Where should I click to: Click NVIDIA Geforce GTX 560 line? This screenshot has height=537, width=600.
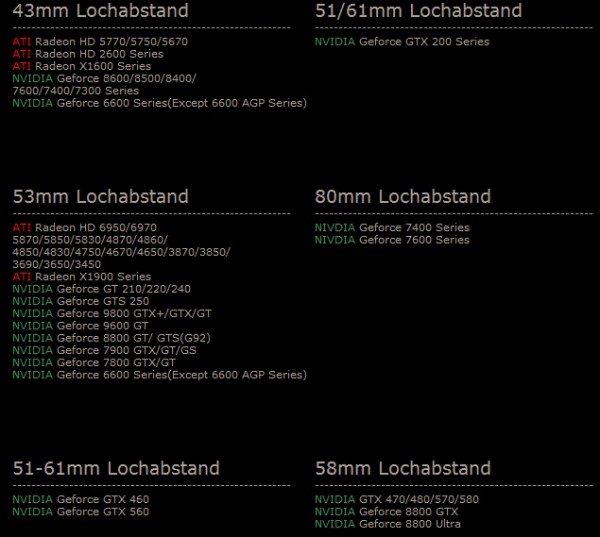pyautogui.click(x=81, y=511)
